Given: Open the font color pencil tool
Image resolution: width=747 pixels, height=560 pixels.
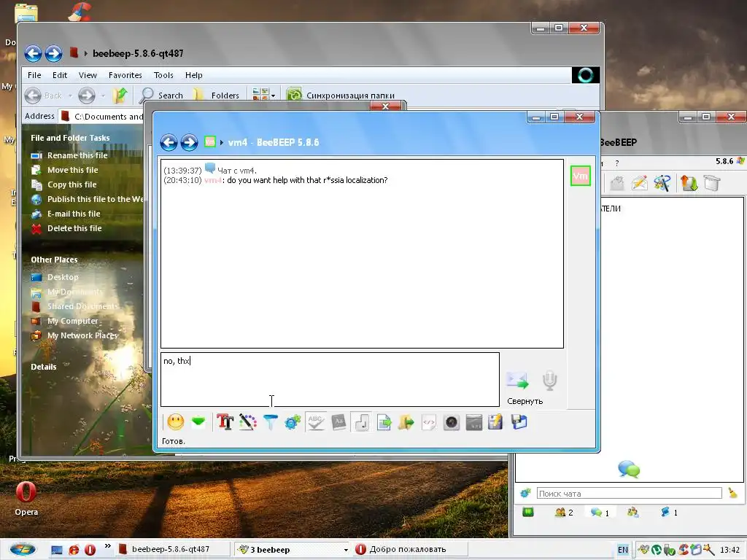Looking at the screenshot, I should tap(248, 422).
